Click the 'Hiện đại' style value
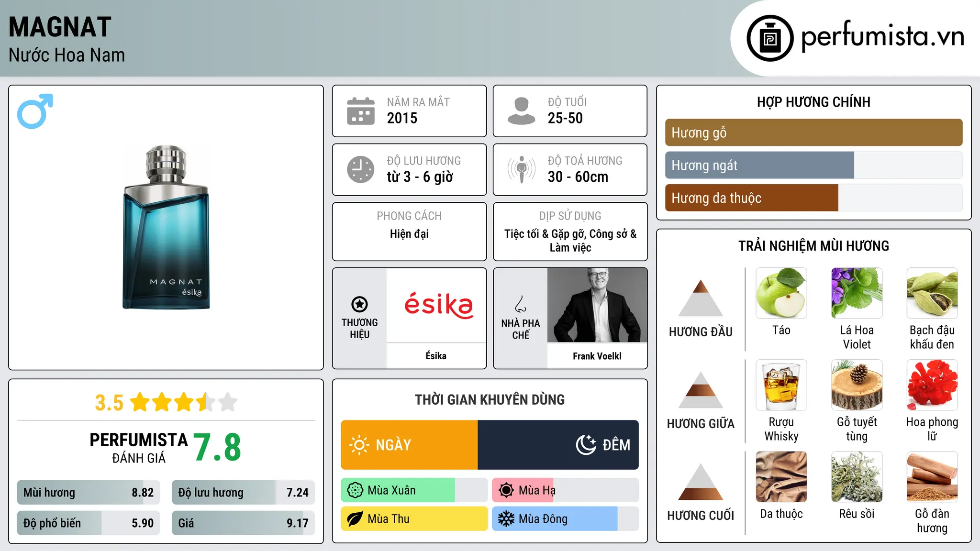The image size is (980, 551). [409, 234]
